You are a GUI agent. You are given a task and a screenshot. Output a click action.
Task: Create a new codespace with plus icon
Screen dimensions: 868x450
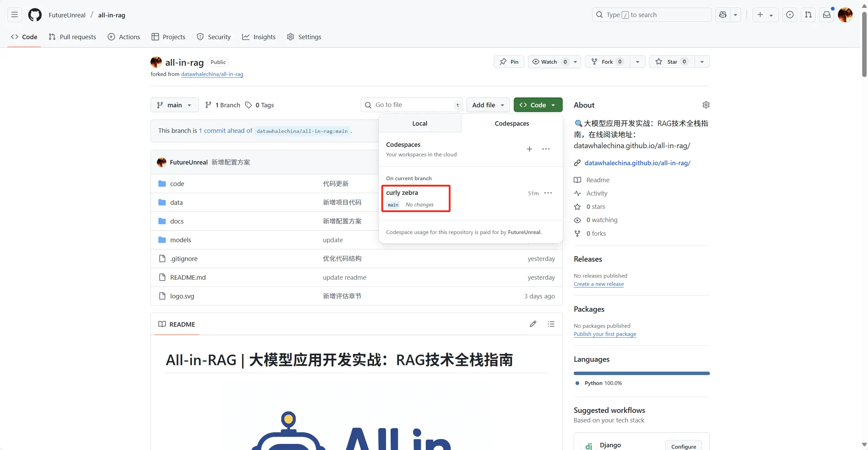[529, 149]
